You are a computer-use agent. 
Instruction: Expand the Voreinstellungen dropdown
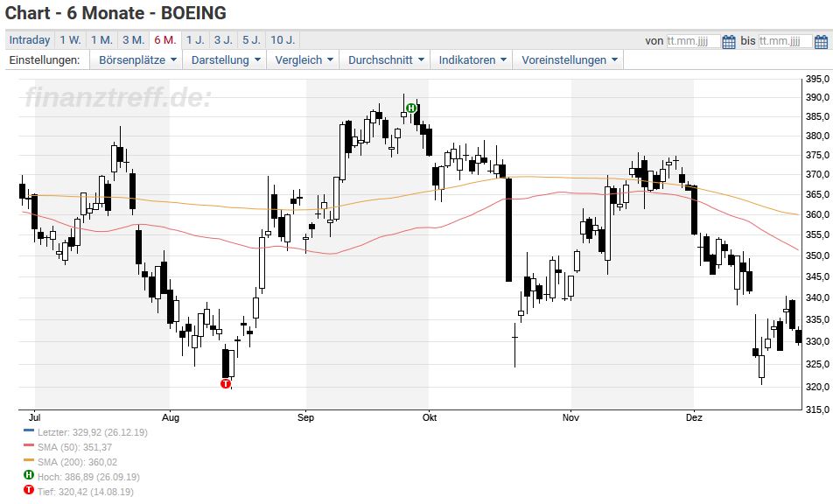tap(569, 60)
